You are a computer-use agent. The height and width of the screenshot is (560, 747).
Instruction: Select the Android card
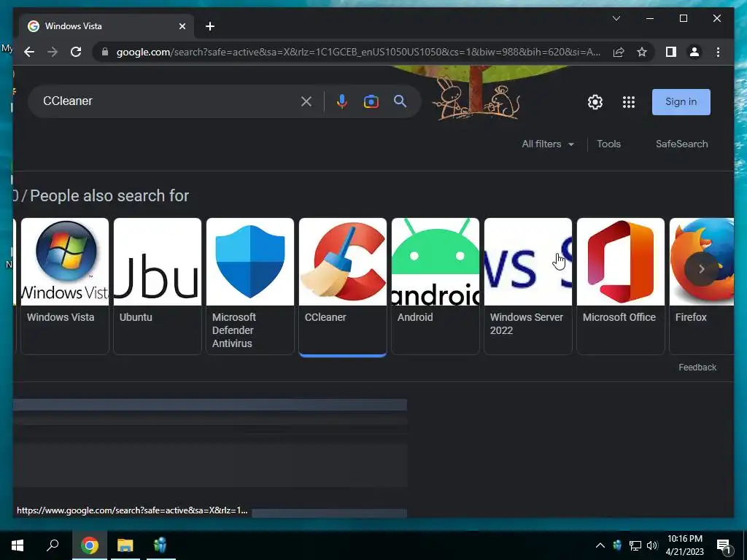(x=436, y=286)
